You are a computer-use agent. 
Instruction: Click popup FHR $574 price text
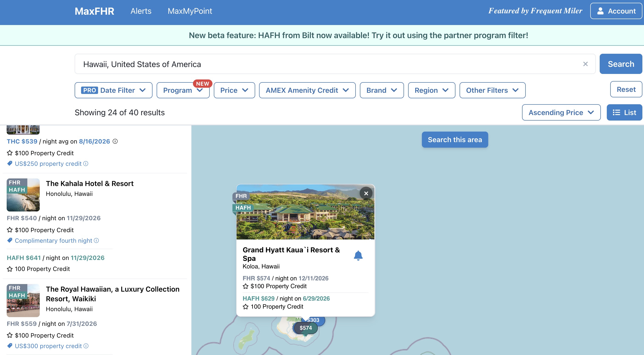click(x=257, y=278)
